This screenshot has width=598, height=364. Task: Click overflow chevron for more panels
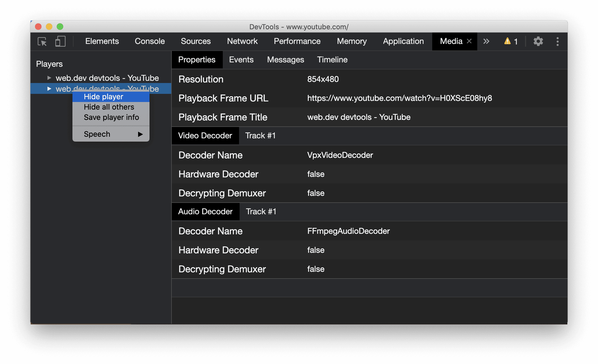(486, 41)
